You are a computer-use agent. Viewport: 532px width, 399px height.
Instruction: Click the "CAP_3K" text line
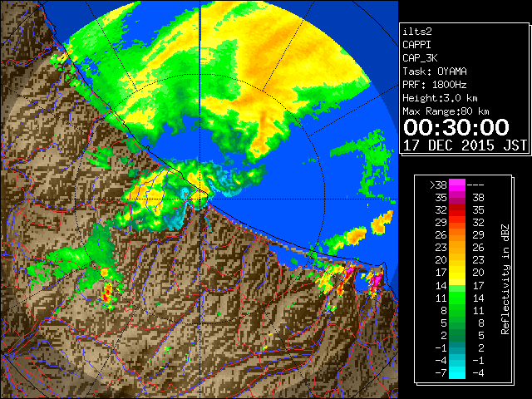420,58
